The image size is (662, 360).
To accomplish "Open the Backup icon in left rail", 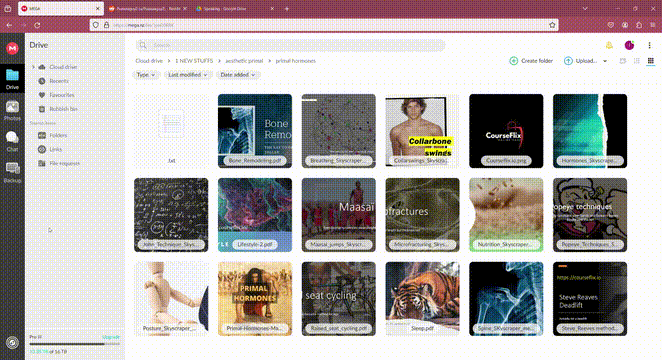I will tap(12, 172).
